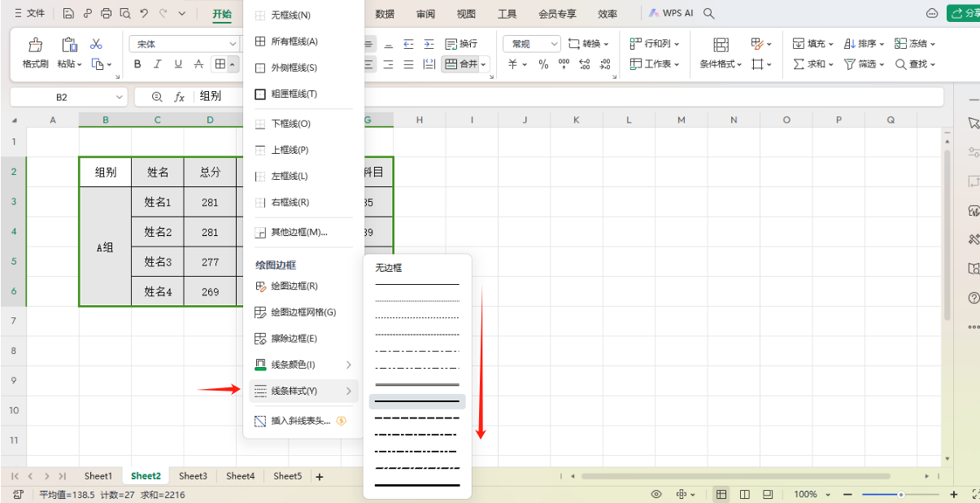Open the 会员专享 tab

[557, 14]
